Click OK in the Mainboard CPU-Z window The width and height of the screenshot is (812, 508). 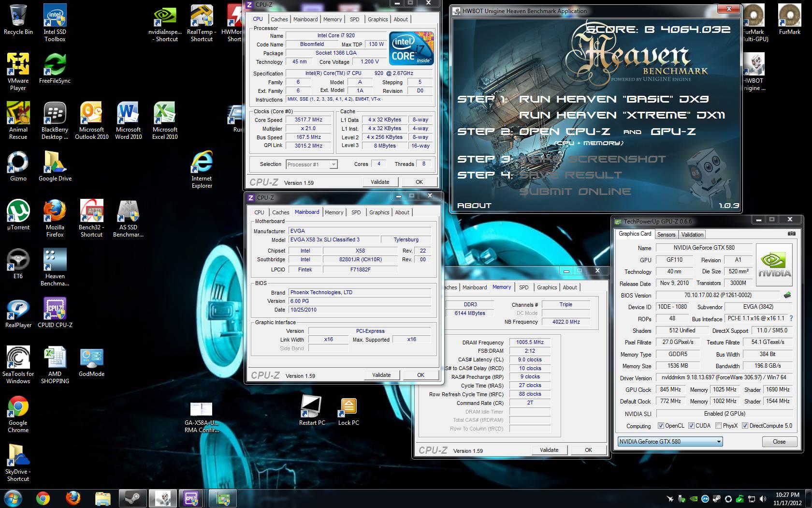coord(420,375)
